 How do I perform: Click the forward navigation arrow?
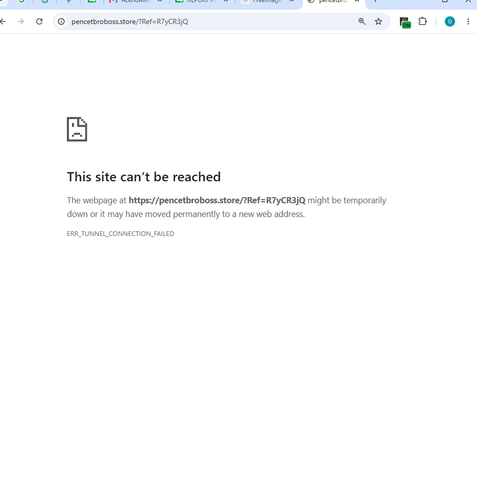pyautogui.click(x=21, y=22)
